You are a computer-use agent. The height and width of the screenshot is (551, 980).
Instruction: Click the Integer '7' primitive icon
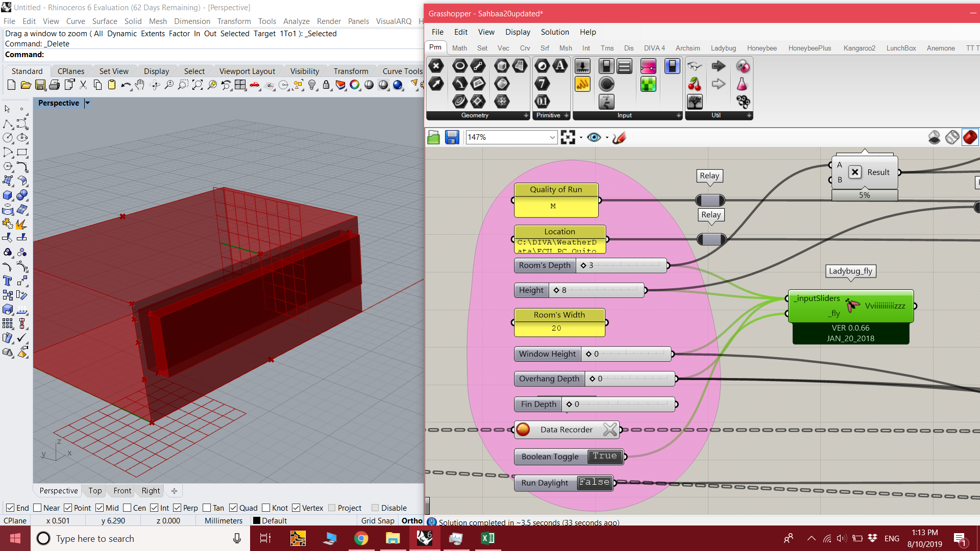[x=542, y=84]
